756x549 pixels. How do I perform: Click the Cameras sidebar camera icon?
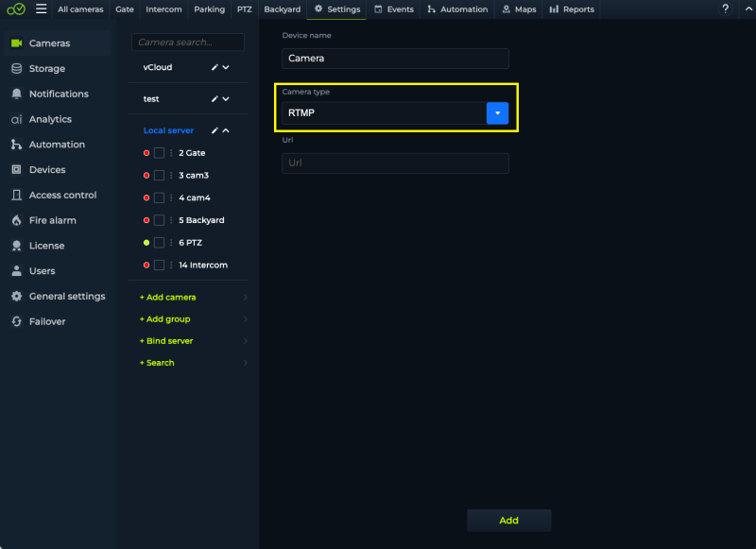pos(16,43)
